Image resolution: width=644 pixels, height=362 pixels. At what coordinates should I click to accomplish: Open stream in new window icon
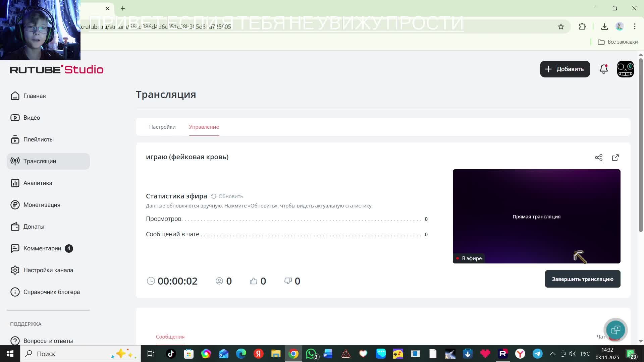(x=615, y=158)
